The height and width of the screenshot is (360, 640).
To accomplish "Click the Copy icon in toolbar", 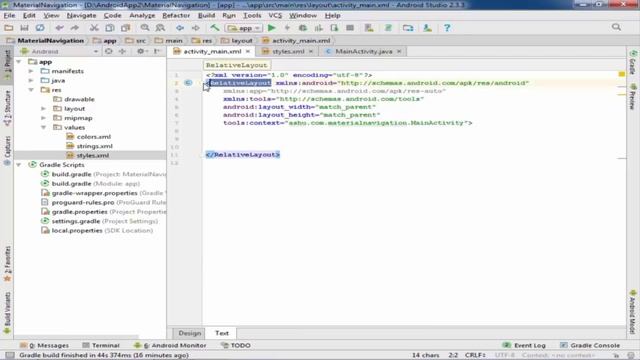I will [x=110, y=28].
